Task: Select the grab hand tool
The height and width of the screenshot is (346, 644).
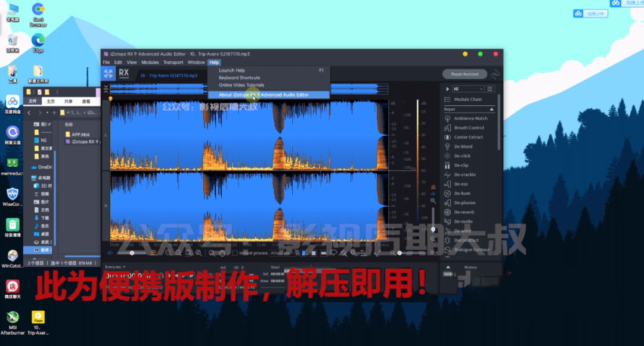Action: (x=222, y=253)
